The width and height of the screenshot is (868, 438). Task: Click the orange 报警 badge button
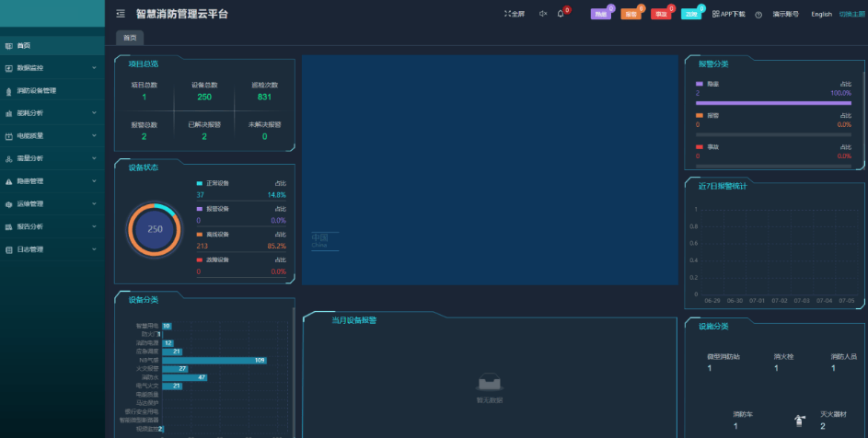pyautogui.click(x=631, y=14)
